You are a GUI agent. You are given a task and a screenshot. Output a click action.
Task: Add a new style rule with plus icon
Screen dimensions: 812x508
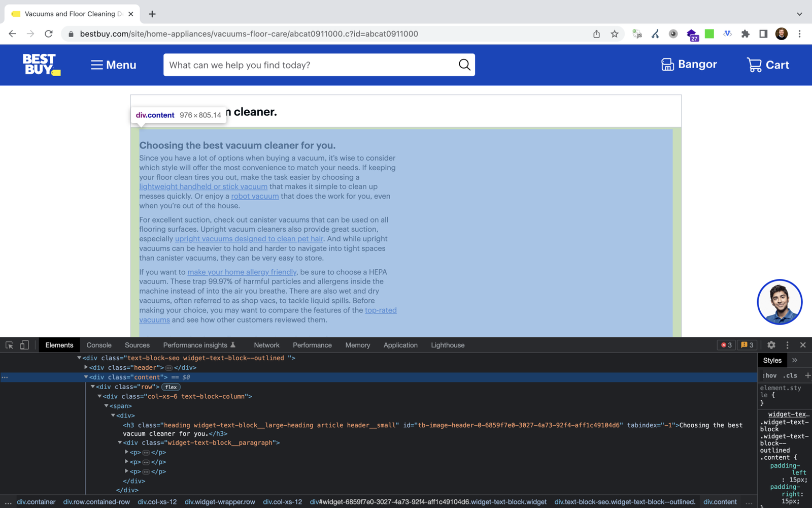pyautogui.click(x=806, y=375)
